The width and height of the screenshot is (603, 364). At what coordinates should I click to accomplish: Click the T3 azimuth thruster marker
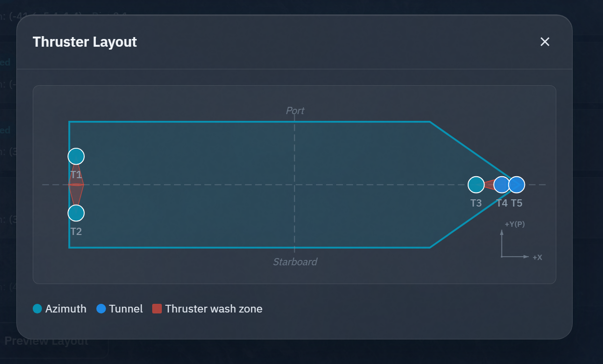coord(476,184)
